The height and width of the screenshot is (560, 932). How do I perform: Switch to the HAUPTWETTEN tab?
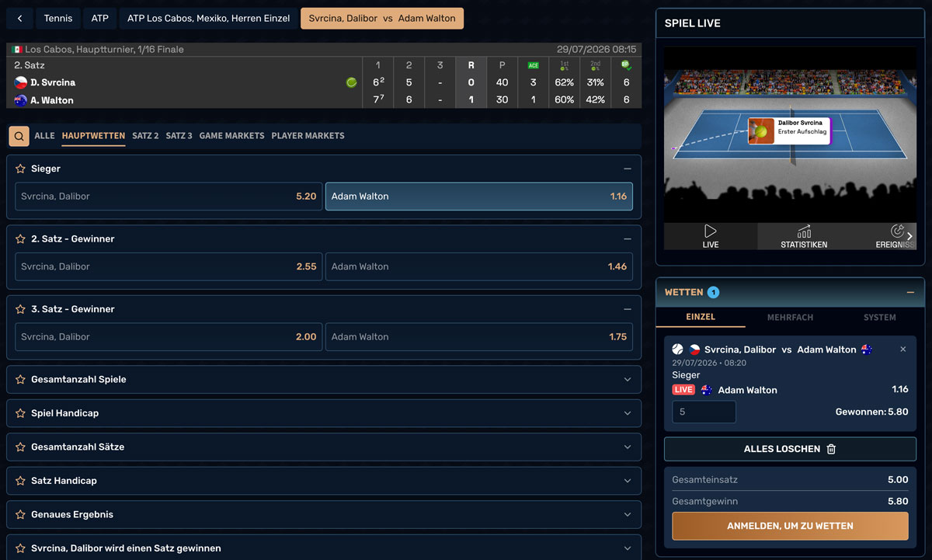click(93, 136)
